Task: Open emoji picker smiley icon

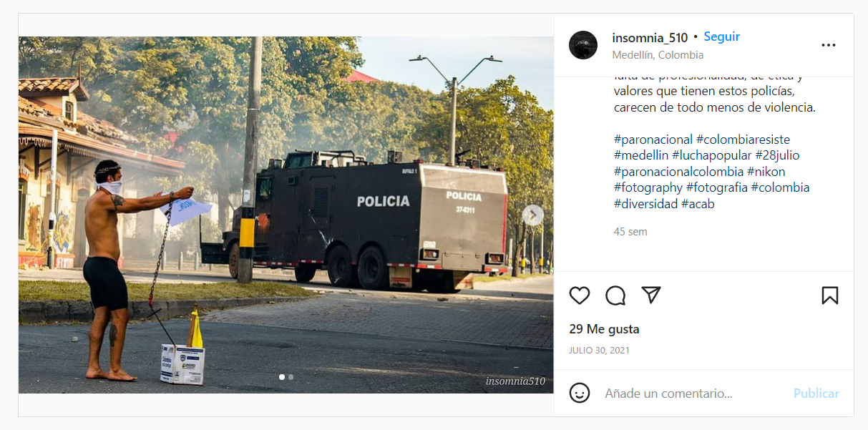Action: click(580, 393)
